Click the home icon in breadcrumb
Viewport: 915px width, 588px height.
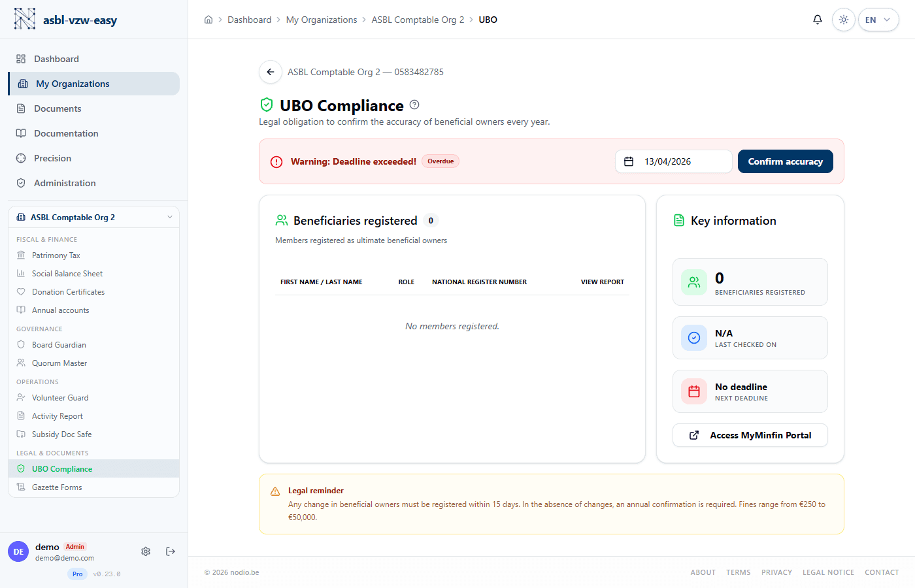click(208, 20)
